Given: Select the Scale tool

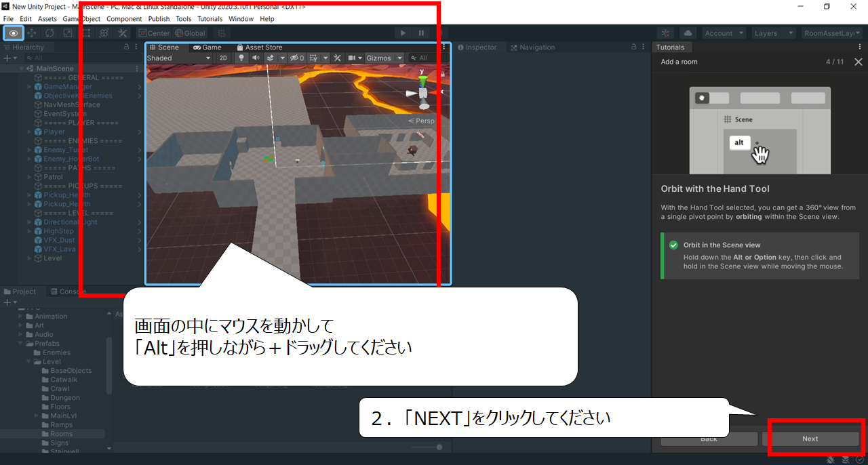Looking at the screenshot, I should 68,33.
